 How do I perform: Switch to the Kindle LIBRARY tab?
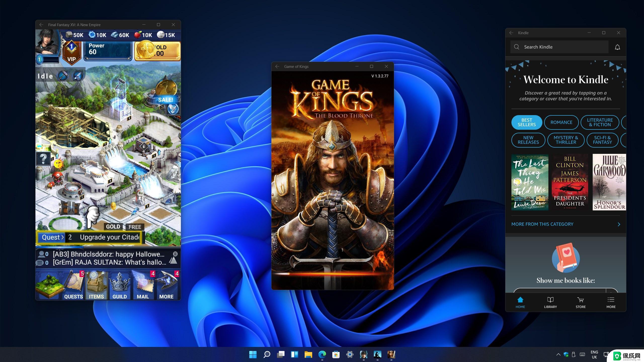[550, 302]
